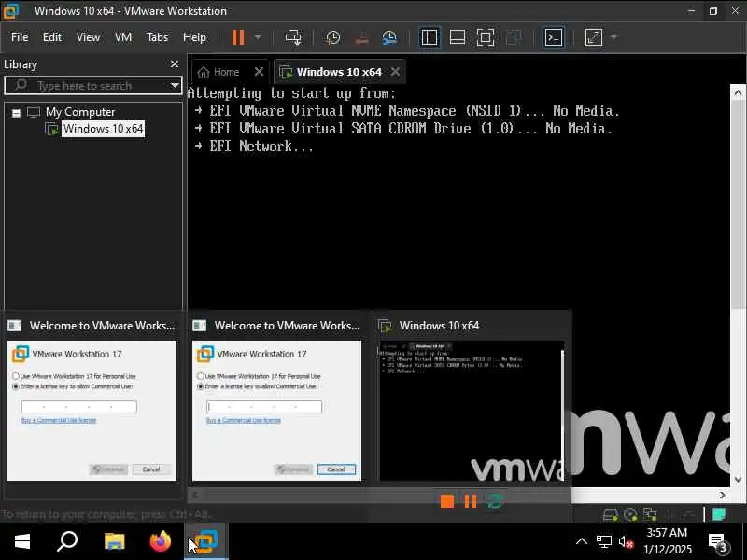Suspend the guest with the orange pause button

coord(238,37)
